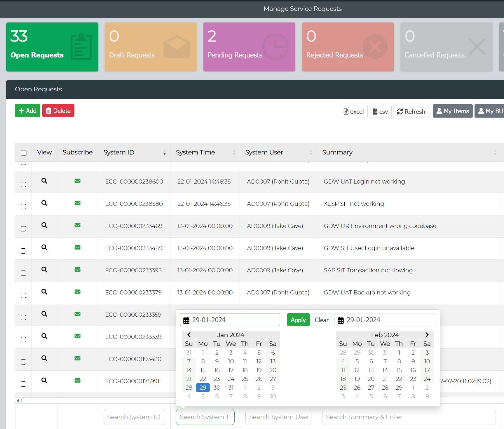This screenshot has height=429, width=504.
Task: Click magnifier for ECO-000000175991
Action: (44, 381)
